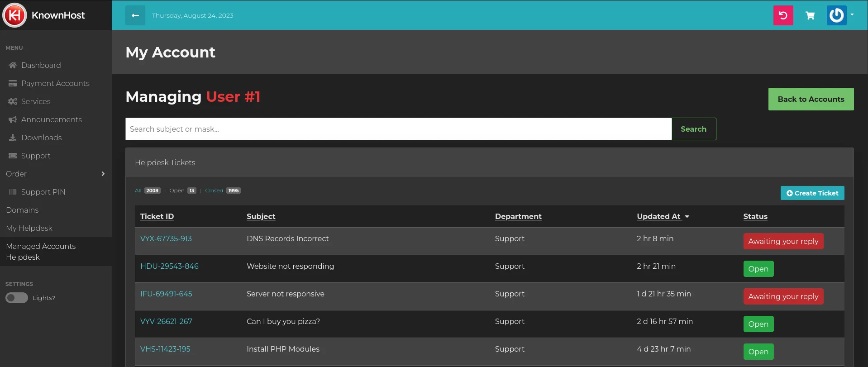Click the Announcements megaphone icon
The image size is (868, 367).
pyautogui.click(x=13, y=119)
